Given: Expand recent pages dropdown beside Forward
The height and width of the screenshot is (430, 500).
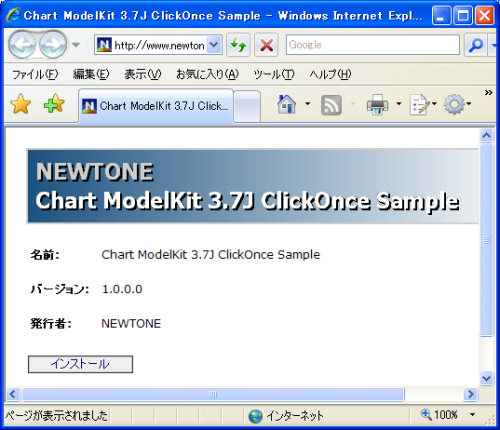Looking at the screenshot, I should pyautogui.click(x=76, y=45).
